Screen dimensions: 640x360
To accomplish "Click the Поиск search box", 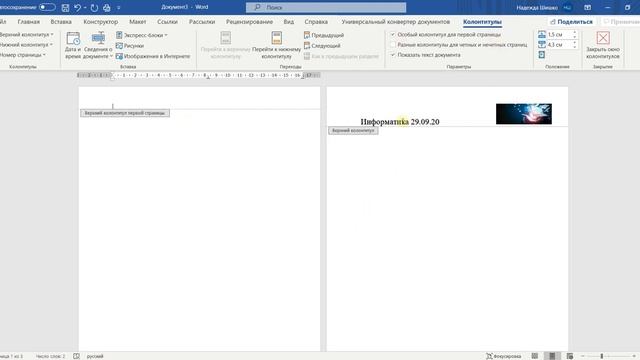I will [x=326, y=7].
